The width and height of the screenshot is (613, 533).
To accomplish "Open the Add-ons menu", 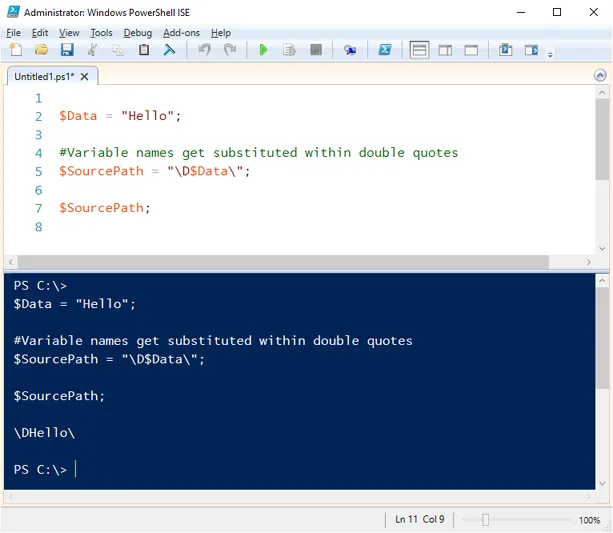I will (x=181, y=33).
